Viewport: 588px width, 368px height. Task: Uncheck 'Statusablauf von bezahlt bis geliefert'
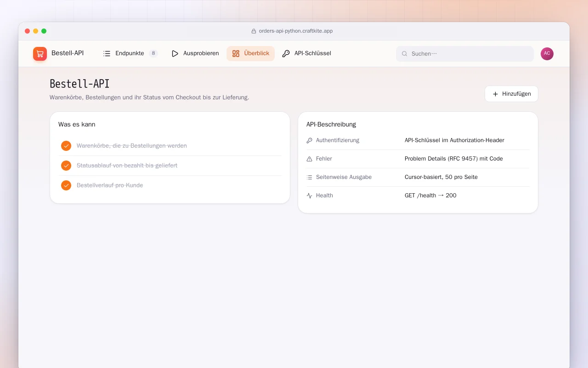[x=66, y=166]
